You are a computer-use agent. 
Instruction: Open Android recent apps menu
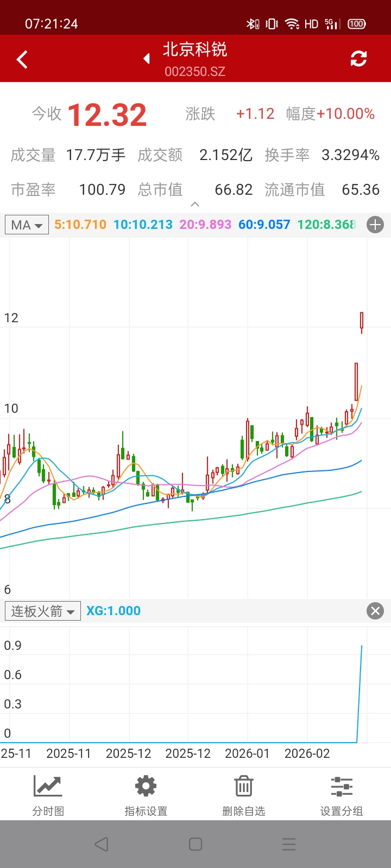pos(289,844)
